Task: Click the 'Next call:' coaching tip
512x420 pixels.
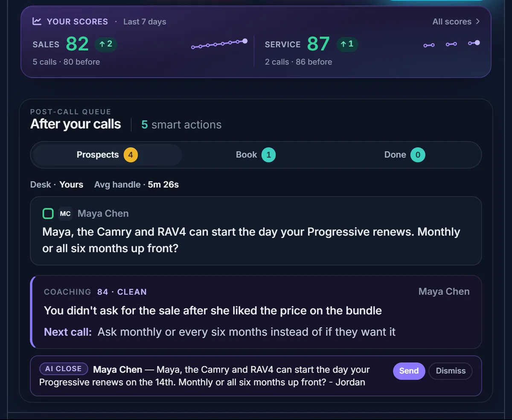Action: [x=220, y=332]
